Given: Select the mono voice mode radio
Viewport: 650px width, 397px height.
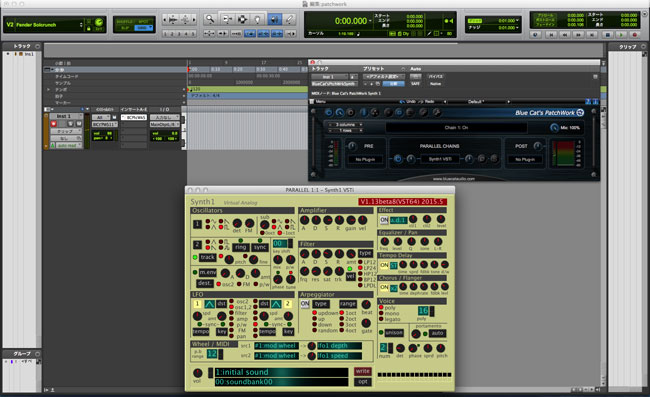Looking at the screenshot, I should tap(381, 313).
